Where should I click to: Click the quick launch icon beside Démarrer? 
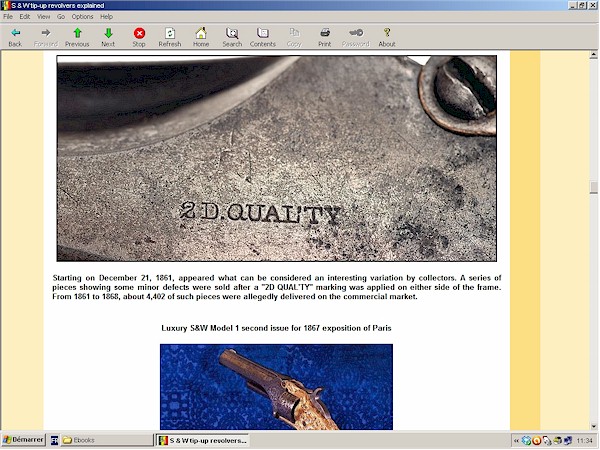point(54,440)
